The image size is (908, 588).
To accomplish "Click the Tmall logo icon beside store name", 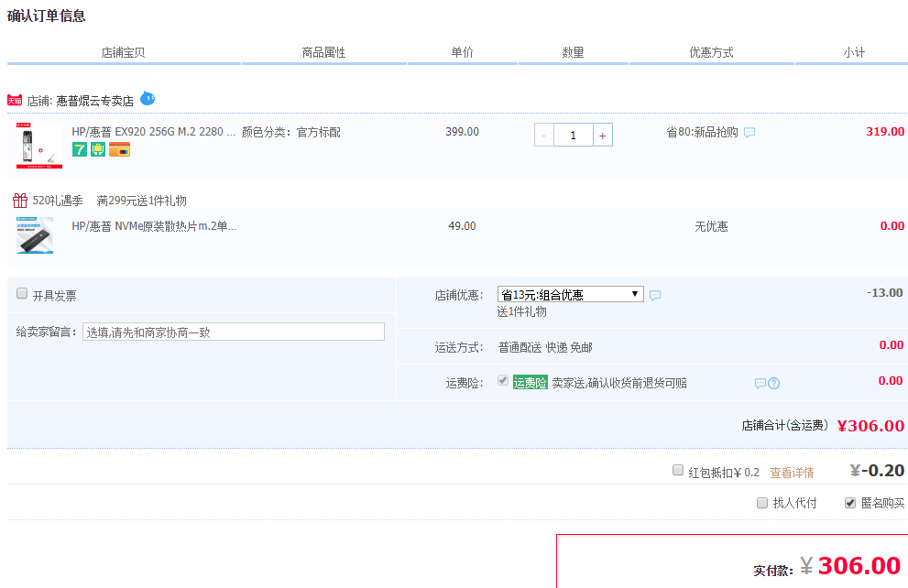I will tap(15, 101).
